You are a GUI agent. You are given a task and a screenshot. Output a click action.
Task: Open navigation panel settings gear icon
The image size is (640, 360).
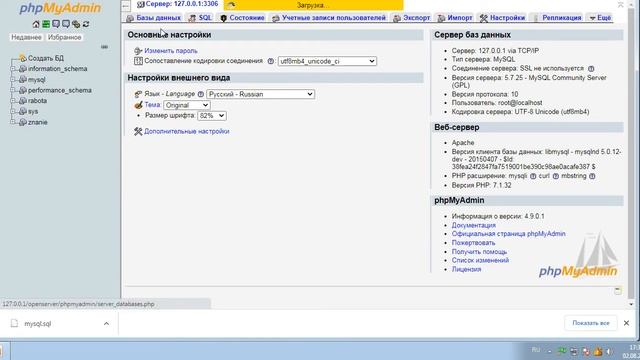(x=76, y=24)
